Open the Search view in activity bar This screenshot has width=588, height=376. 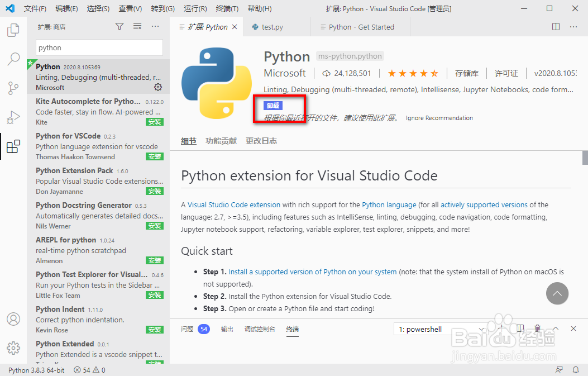[13, 59]
